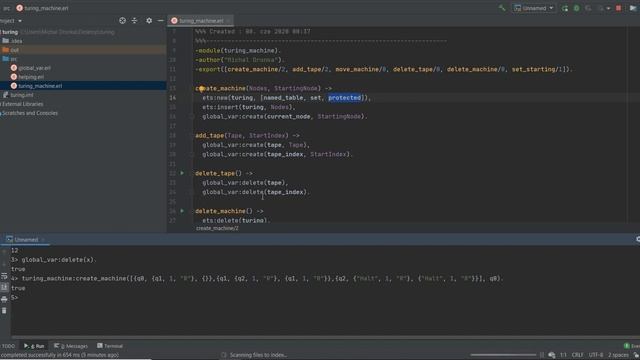
Task: Toggle scroll to end icon in console
Action: tap(4, 287)
